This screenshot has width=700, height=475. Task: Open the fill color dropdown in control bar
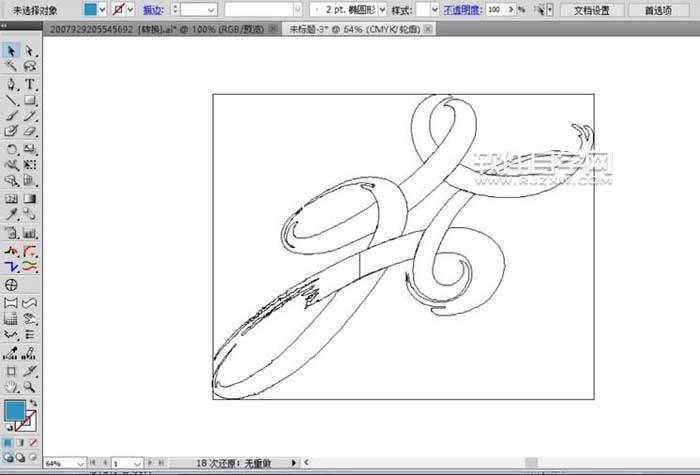click(x=102, y=9)
